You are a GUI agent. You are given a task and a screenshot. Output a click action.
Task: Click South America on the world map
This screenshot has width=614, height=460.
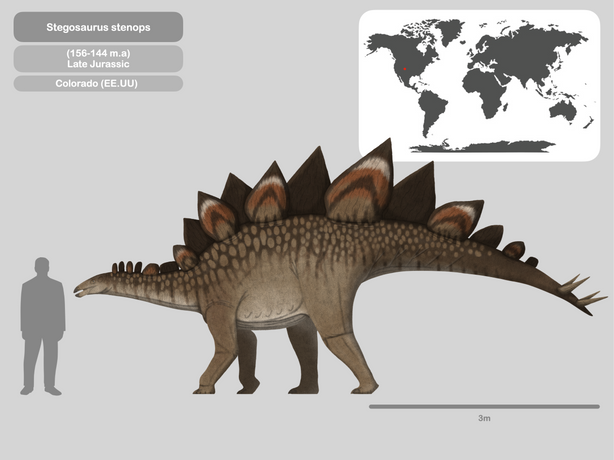431,112
